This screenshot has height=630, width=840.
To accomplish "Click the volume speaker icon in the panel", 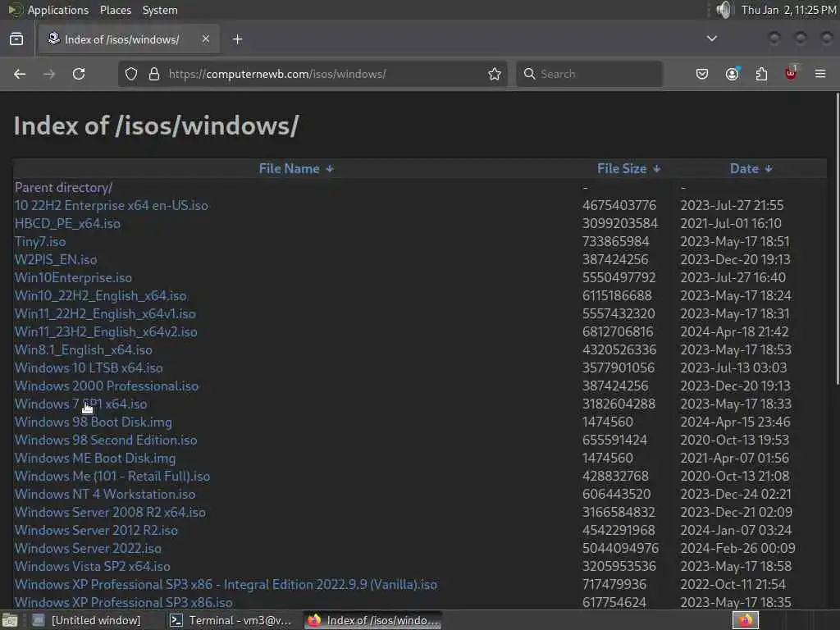I will [724, 10].
